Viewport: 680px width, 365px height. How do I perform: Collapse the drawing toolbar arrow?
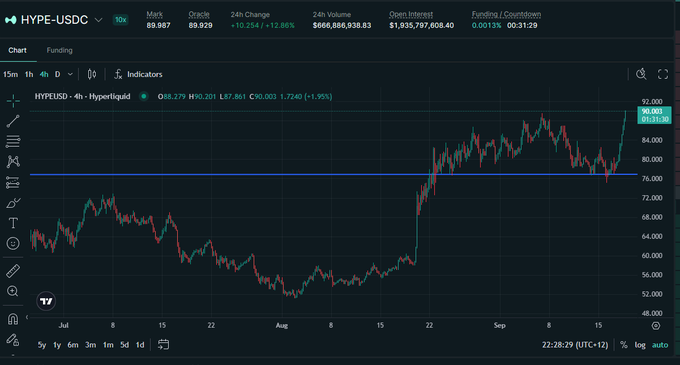pos(27,317)
